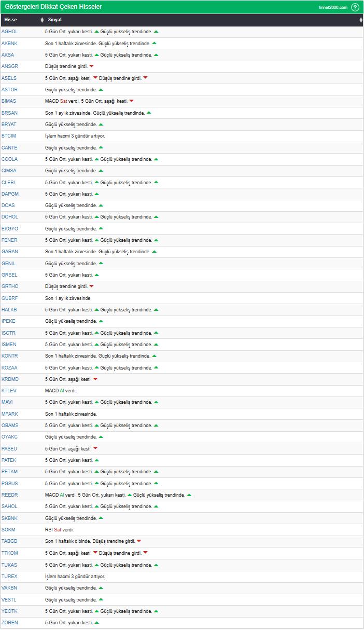Click the help question mark icon

pos(355,7)
